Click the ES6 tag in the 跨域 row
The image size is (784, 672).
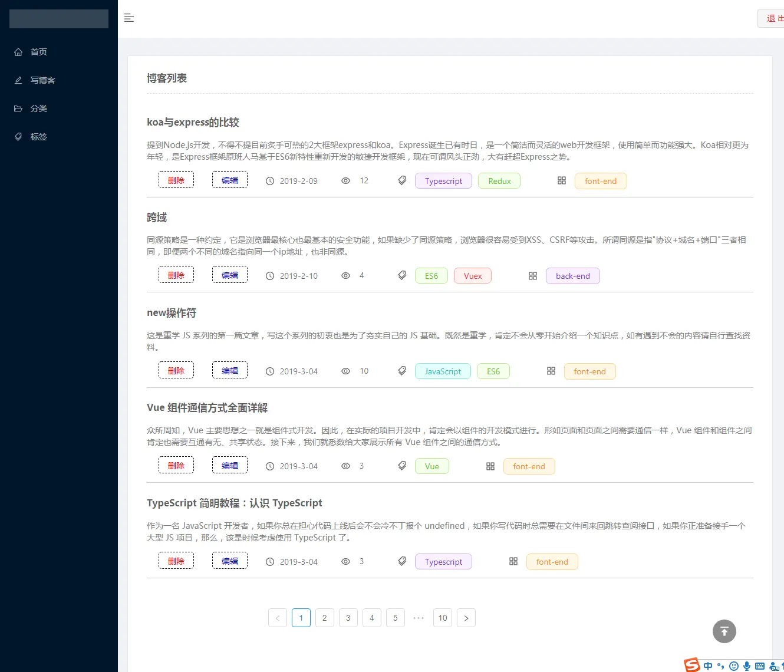[x=431, y=276]
